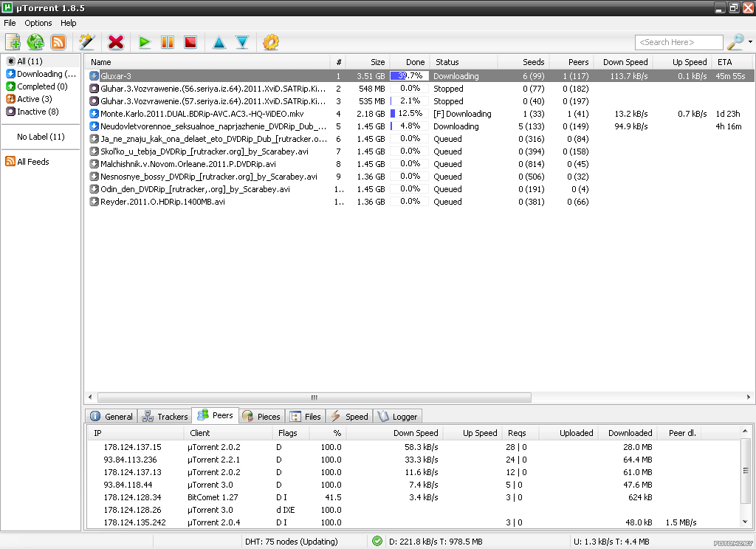Select Reyder.2011.O.HDRip.1400MB.avi torrent
Viewport: 756px width, 549px height.
pyautogui.click(x=419, y=201)
